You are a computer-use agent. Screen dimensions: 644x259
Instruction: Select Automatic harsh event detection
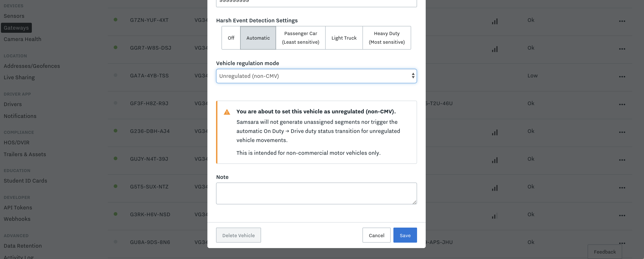click(258, 38)
